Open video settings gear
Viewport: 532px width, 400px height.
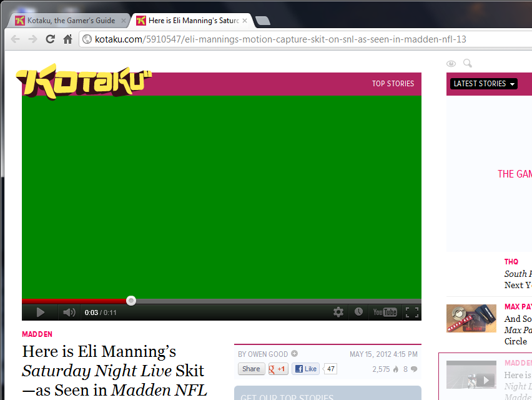click(338, 312)
